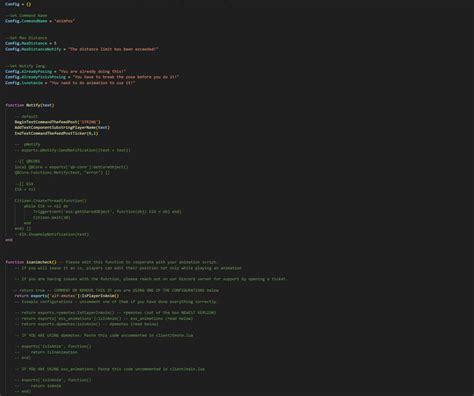Viewport: 474px width, 396px height.
Task: Click the 'function isanimcheck()' declaration
Action: (31, 262)
